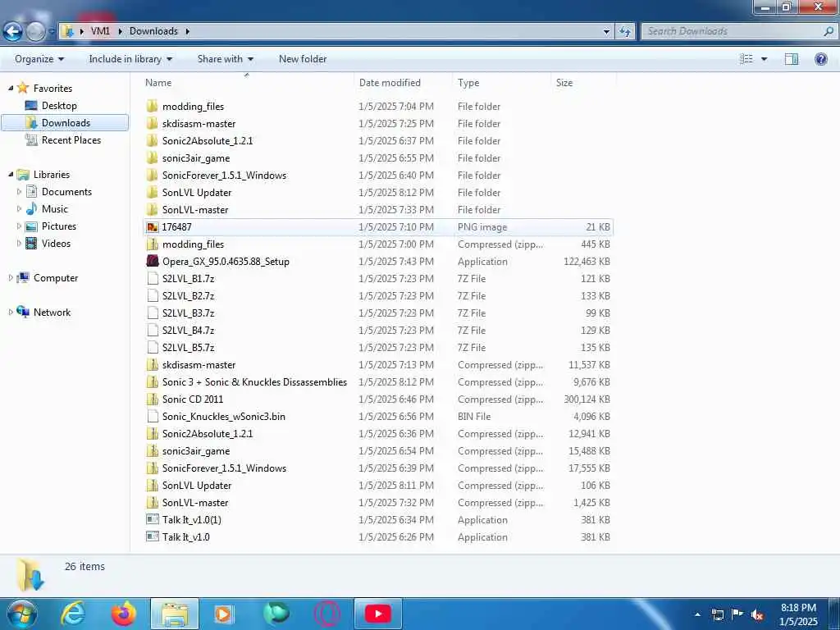The image size is (840, 630).
Task: Click the network tray icon
Action: 718,614
